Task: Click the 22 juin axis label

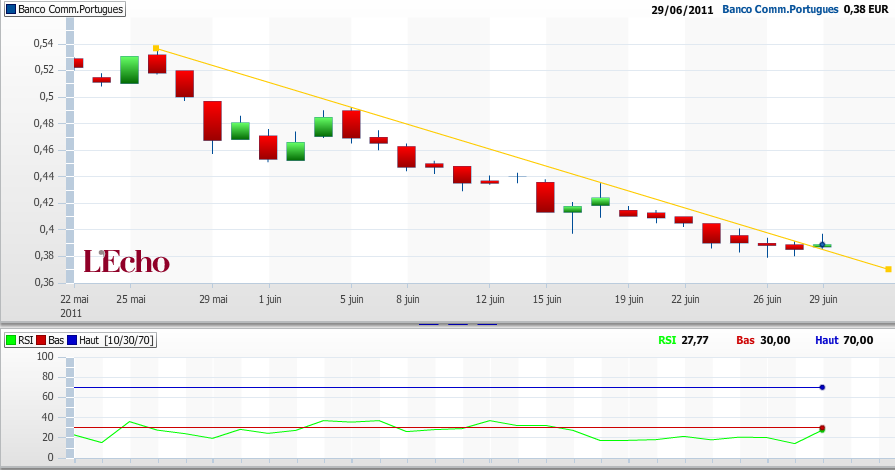Action: [685, 299]
